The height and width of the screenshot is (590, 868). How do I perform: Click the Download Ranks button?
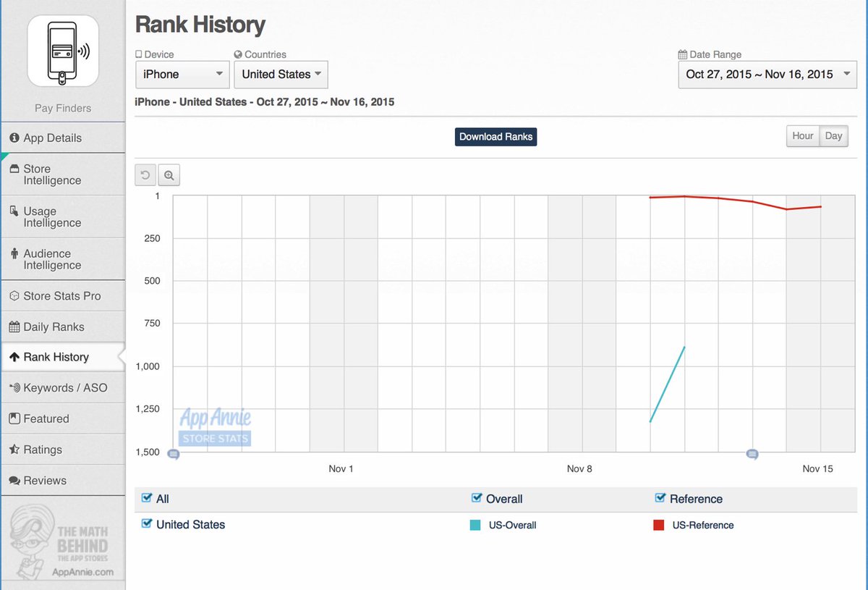[496, 137]
